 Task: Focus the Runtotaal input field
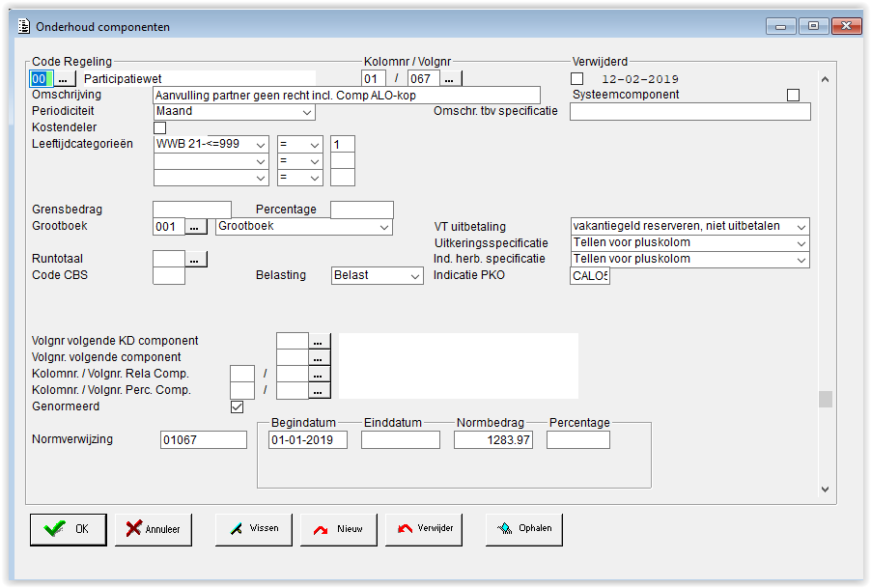click(169, 260)
